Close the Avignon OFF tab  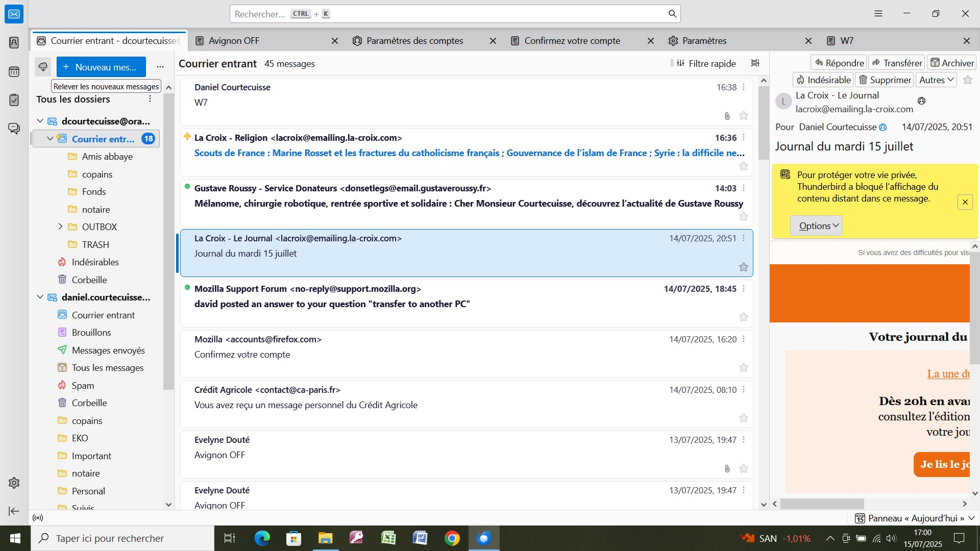point(335,41)
